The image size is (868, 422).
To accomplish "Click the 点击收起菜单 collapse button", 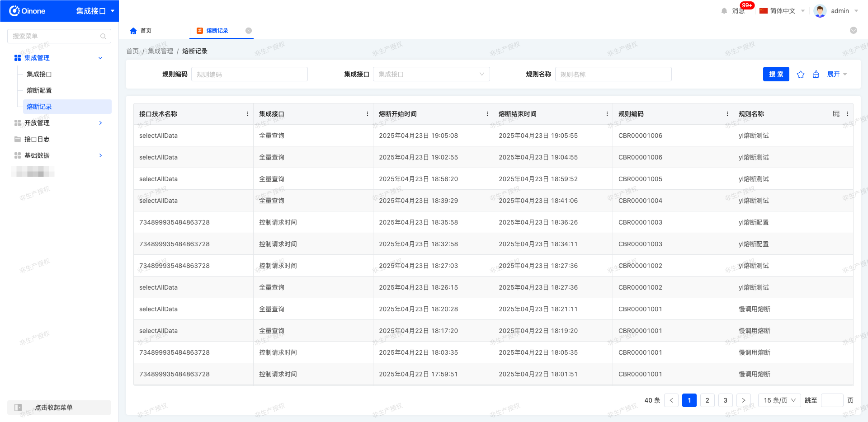I will click(x=59, y=408).
